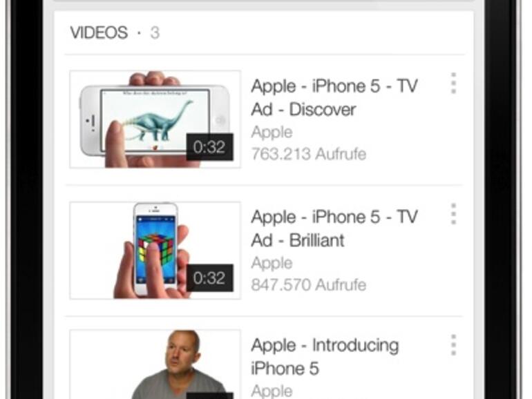Open title "Apple - iPhone 5 - TV Ad - Discover"
Screen dimensions: 532x399
334,97
